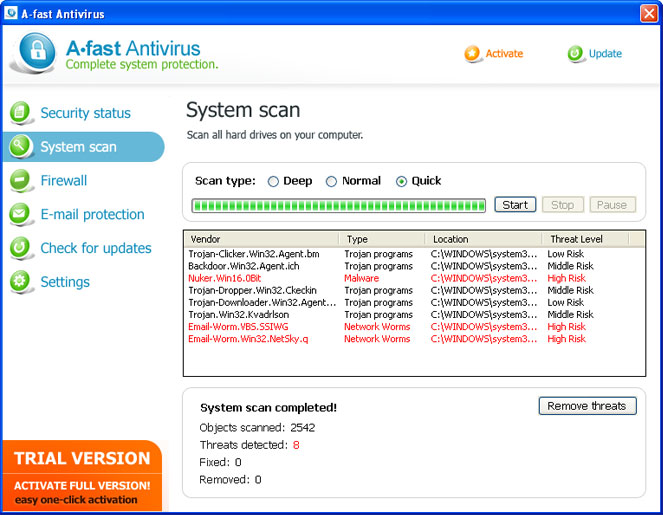Select the Quick scan type

coord(401,181)
